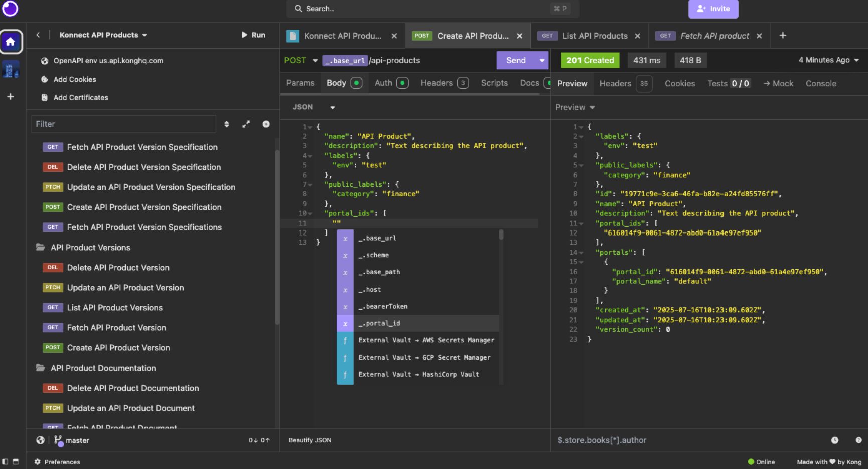
Task: Click the sync status 0↓ 0↑ indicator
Action: (x=259, y=440)
